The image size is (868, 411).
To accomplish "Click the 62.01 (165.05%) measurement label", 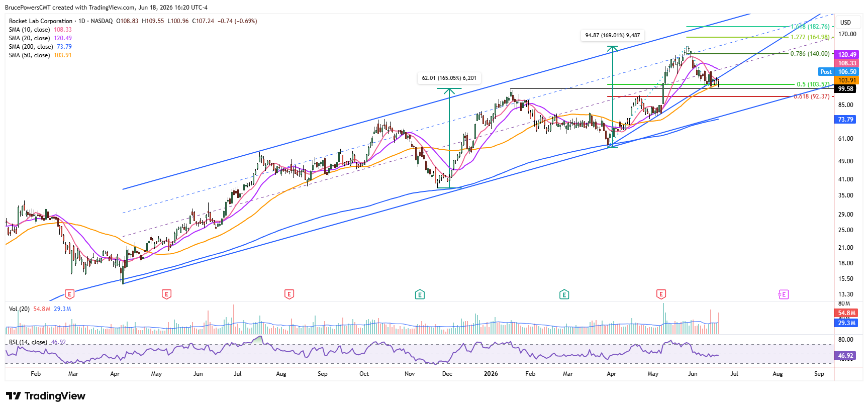I will [x=449, y=78].
